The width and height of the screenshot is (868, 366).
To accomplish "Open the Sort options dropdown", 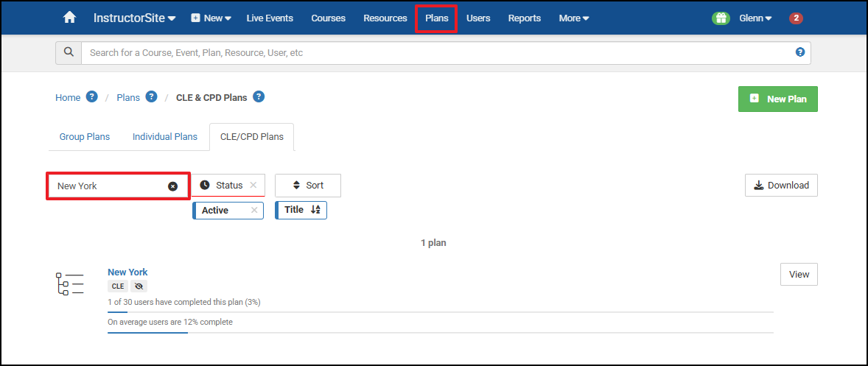I will pyautogui.click(x=308, y=186).
